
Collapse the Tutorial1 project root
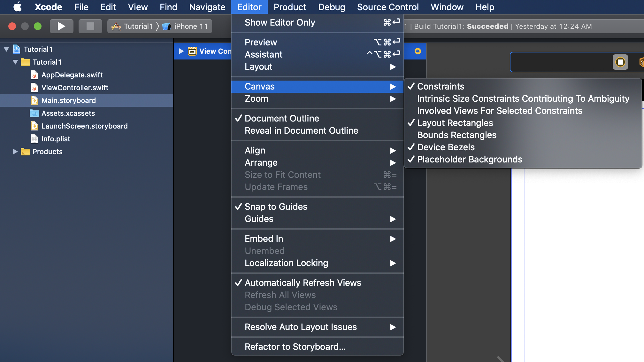pyautogui.click(x=6, y=49)
